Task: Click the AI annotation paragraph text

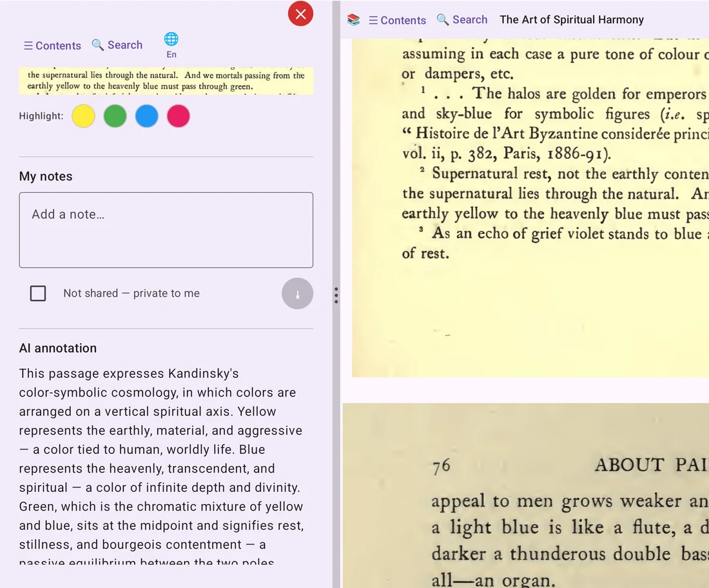Action: pyautogui.click(x=161, y=465)
